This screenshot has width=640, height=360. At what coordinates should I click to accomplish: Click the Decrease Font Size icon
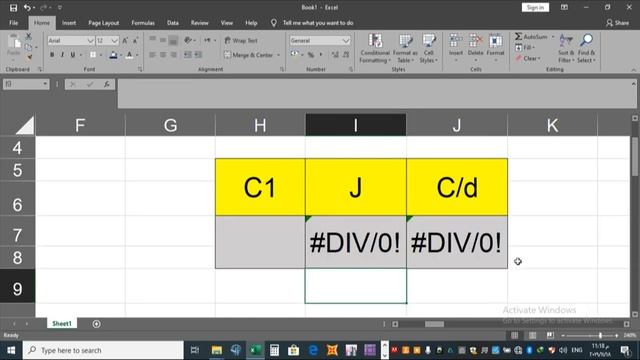coord(136,40)
